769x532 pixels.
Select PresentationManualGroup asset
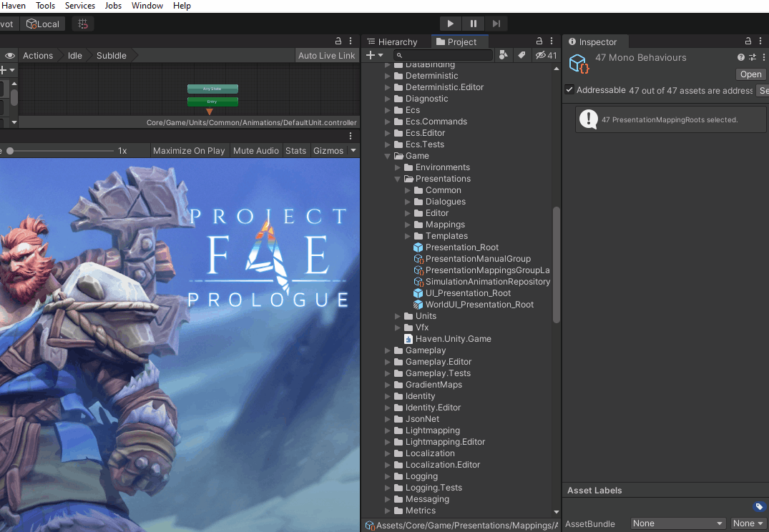click(472, 259)
